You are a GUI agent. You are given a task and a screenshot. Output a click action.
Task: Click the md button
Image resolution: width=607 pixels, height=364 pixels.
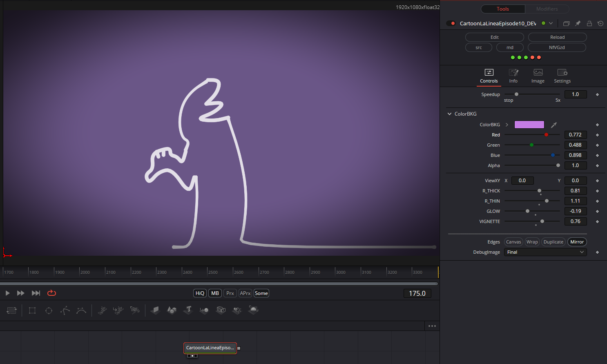click(510, 47)
